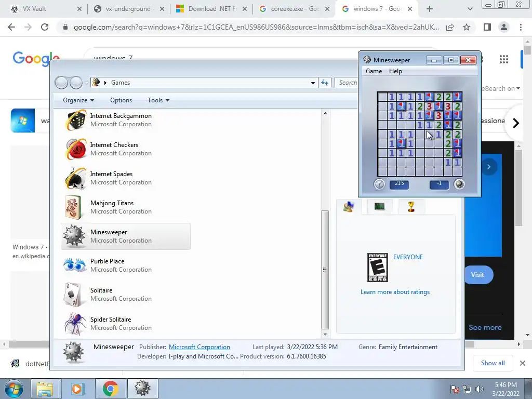This screenshot has height=399, width=532.
Task: Expand the Games breadcrumb arrow
Action: (105, 83)
